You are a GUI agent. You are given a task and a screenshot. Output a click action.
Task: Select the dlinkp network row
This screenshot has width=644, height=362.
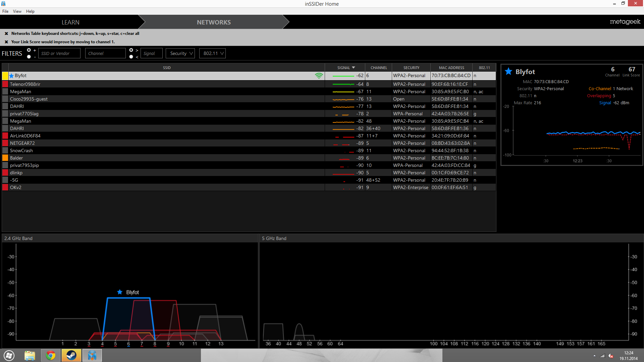tap(249, 173)
